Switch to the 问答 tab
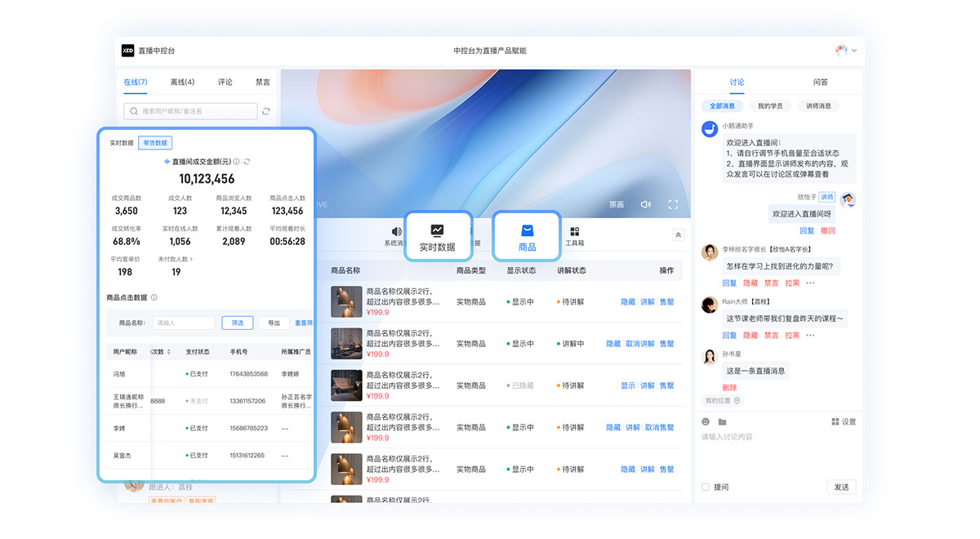980x539 pixels. click(821, 82)
